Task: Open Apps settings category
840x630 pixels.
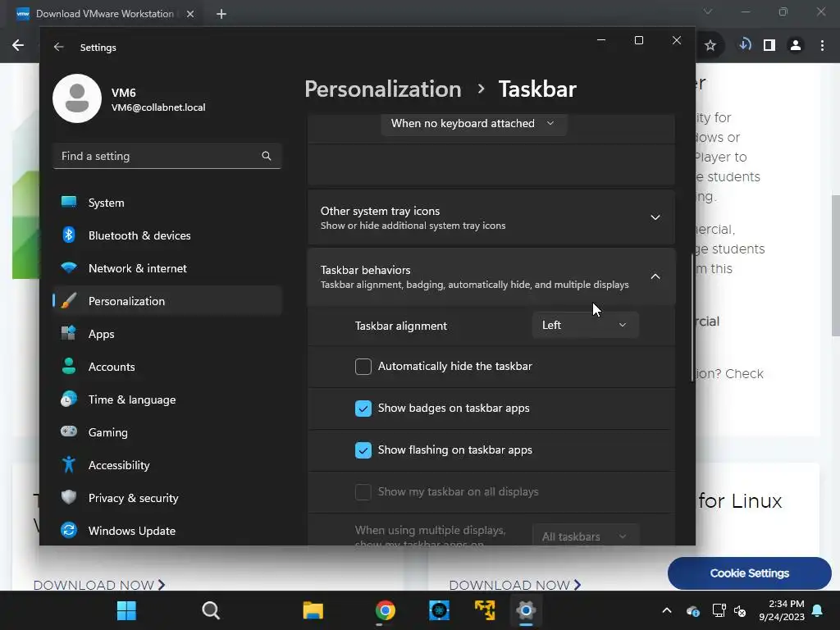Action: [x=167, y=334]
